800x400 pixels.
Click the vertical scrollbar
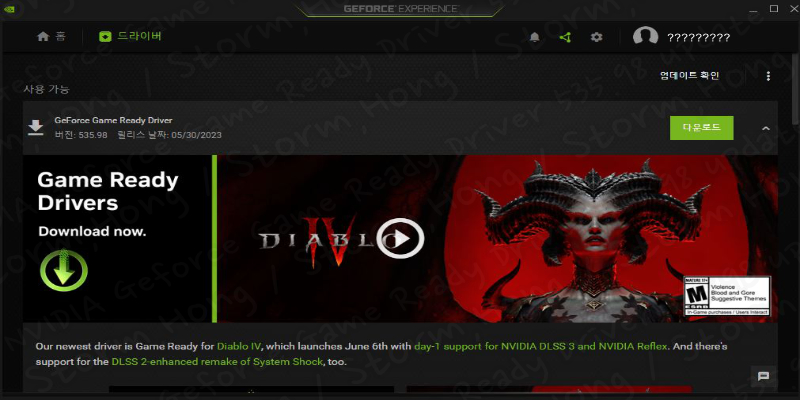pos(796,89)
